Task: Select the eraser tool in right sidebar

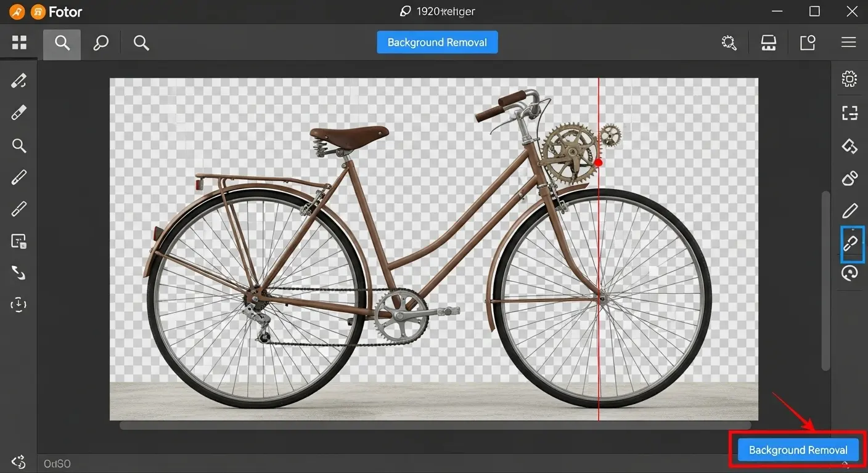Action: tap(850, 179)
